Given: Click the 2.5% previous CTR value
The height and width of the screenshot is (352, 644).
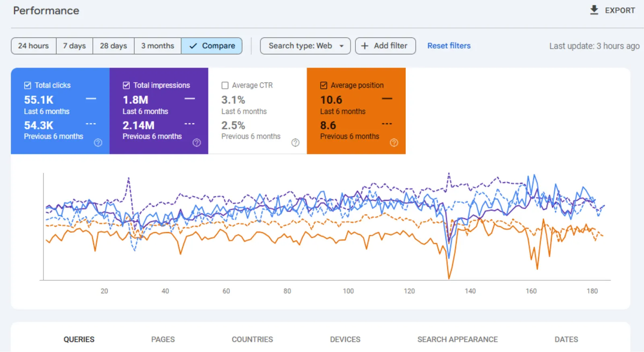Looking at the screenshot, I should click(x=233, y=126).
